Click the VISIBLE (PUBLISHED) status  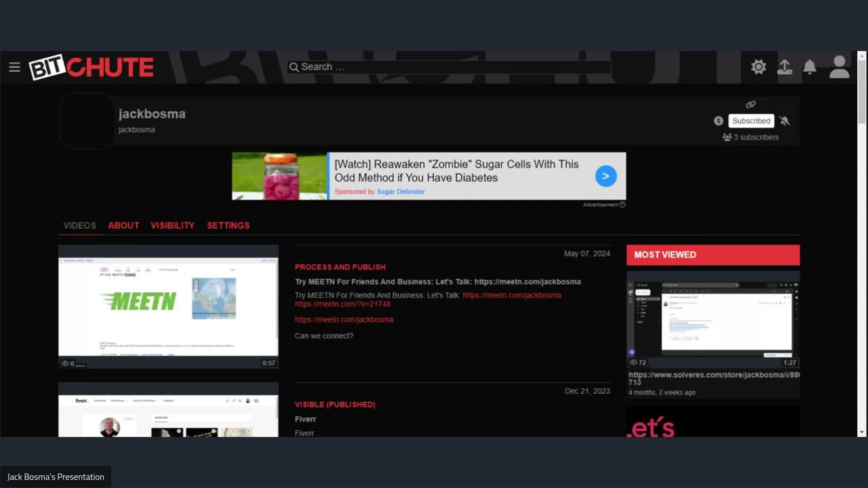tap(335, 405)
